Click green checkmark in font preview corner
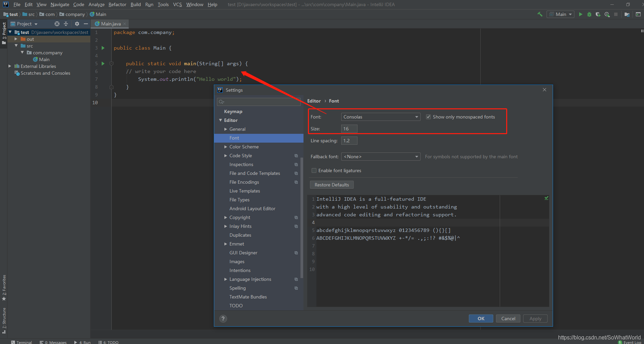The width and height of the screenshot is (644, 344). pos(546,198)
